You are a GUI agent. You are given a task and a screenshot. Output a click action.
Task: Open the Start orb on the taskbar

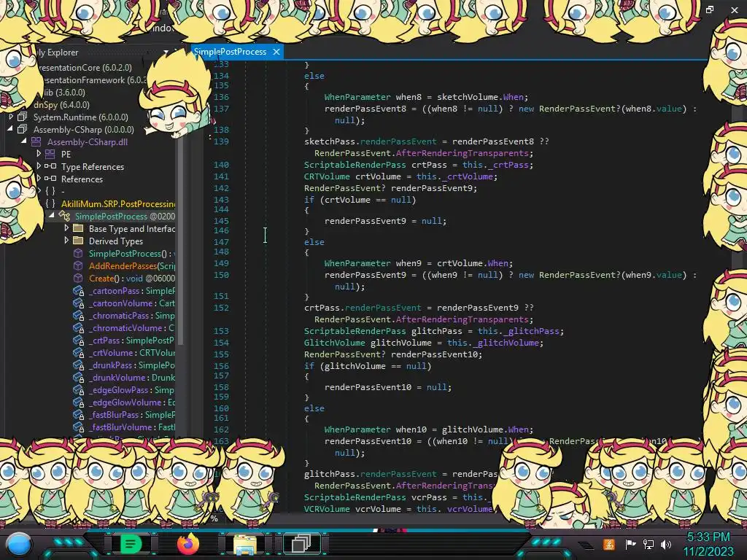[19, 544]
